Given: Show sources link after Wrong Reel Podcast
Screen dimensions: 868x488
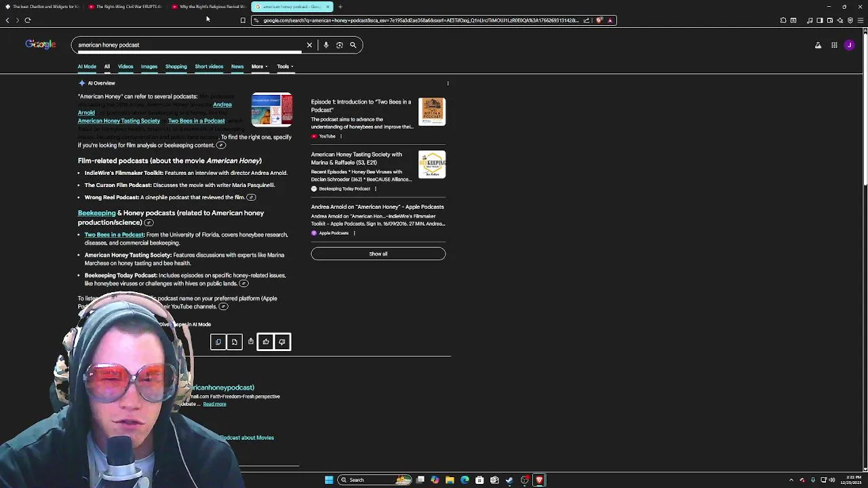Looking at the screenshot, I should coord(251,197).
